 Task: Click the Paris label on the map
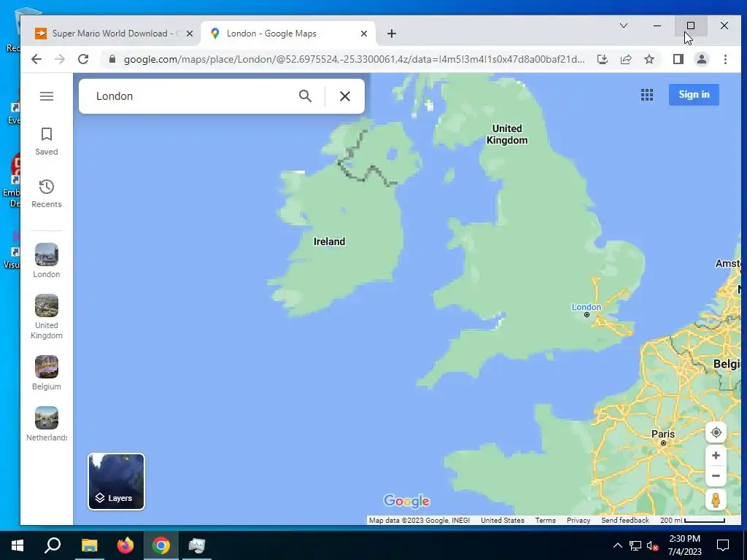(662, 434)
